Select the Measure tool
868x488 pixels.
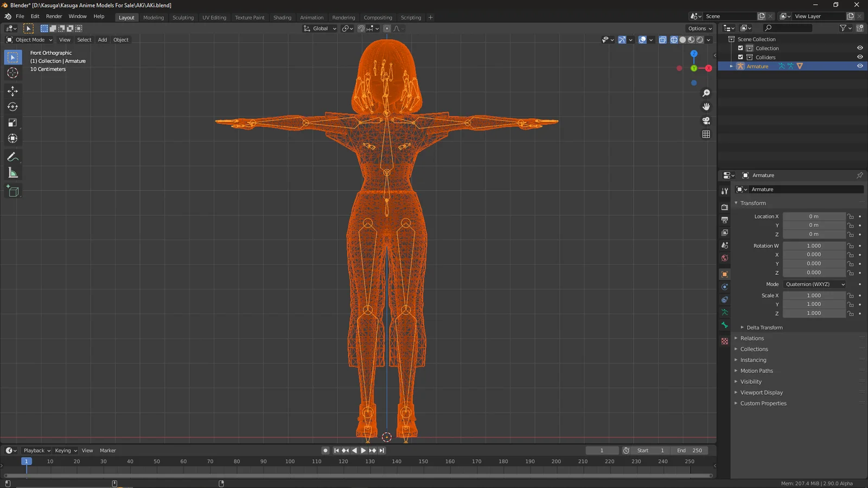(x=12, y=173)
